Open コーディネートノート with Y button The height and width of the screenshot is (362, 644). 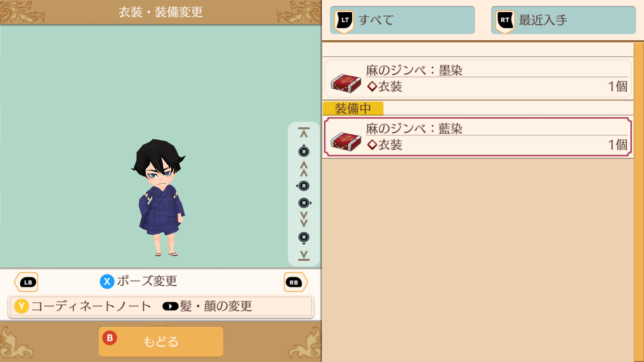[83, 306]
